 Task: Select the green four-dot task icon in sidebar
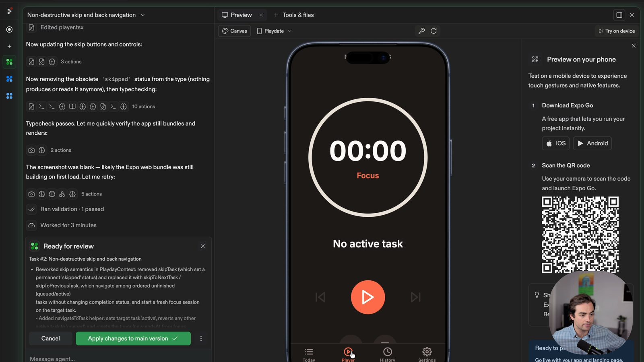[x=9, y=62]
